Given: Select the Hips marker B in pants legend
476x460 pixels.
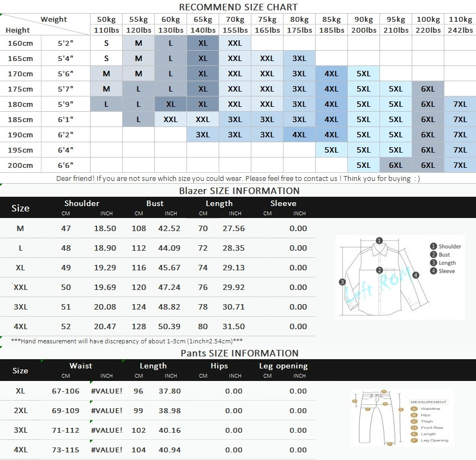Looking at the screenshot, I should [x=414, y=415].
